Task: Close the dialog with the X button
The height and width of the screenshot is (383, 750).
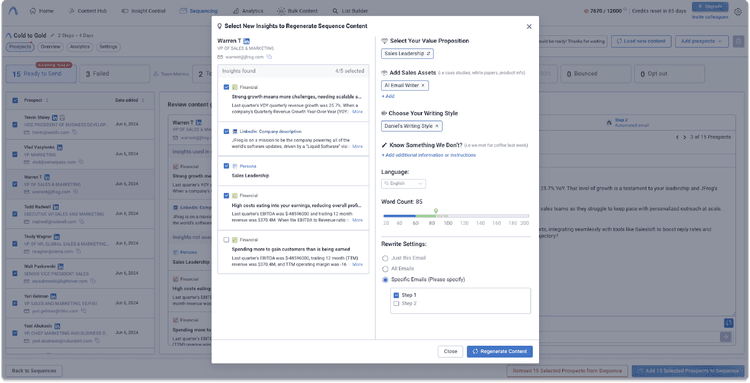Action: point(529,27)
